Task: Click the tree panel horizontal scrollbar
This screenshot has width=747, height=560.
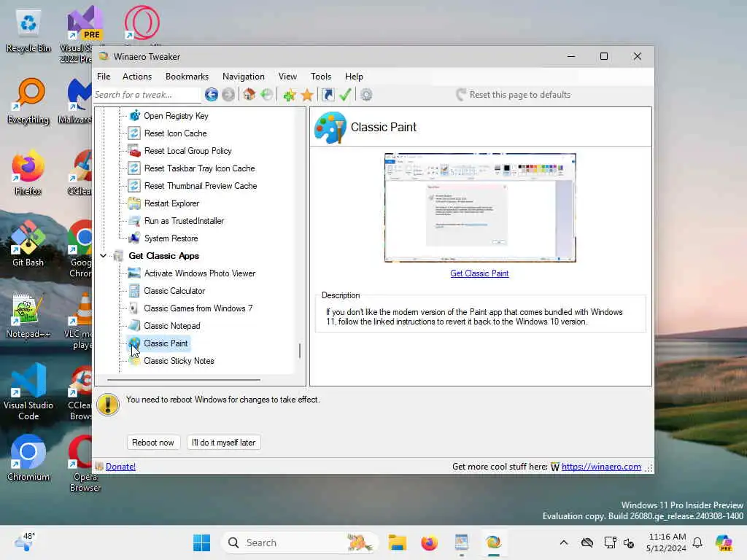Action: 184,380
